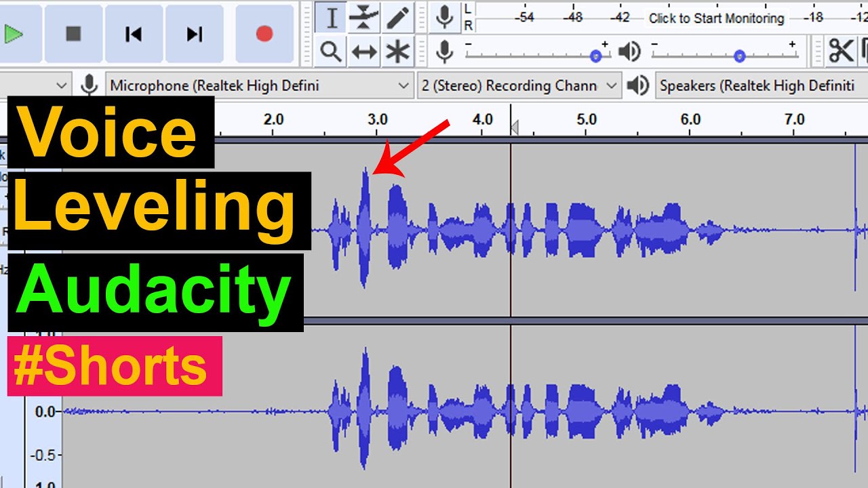Click the recording volume microphone icon
The image size is (868, 488).
(x=445, y=52)
